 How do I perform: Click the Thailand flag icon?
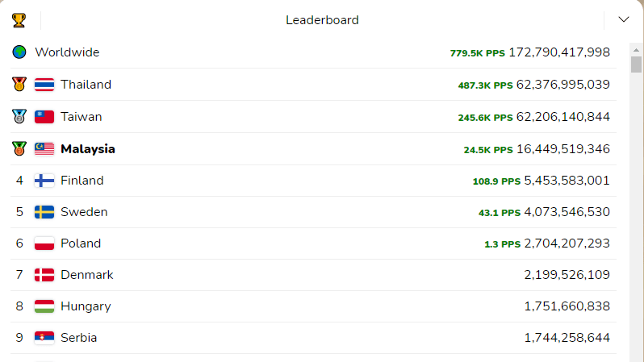44,85
